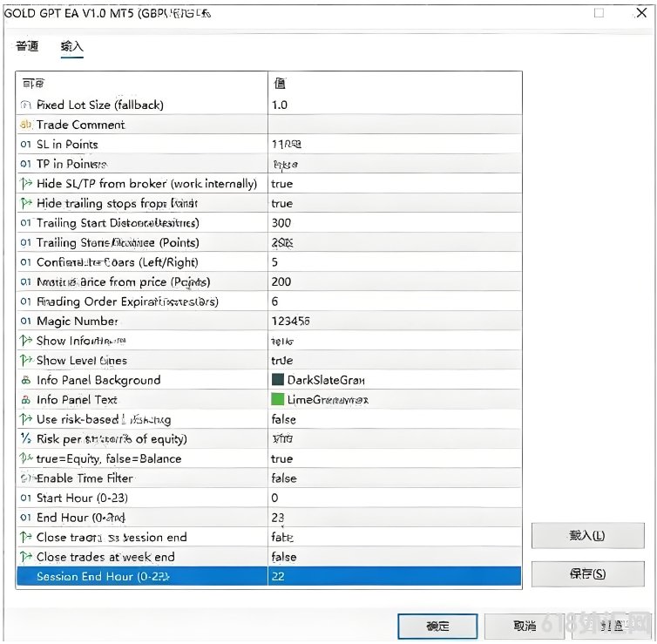The width and height of the screenshot is (657, 644).
Task: Click the SL in Points integer icon
Action: pos(25,144)
